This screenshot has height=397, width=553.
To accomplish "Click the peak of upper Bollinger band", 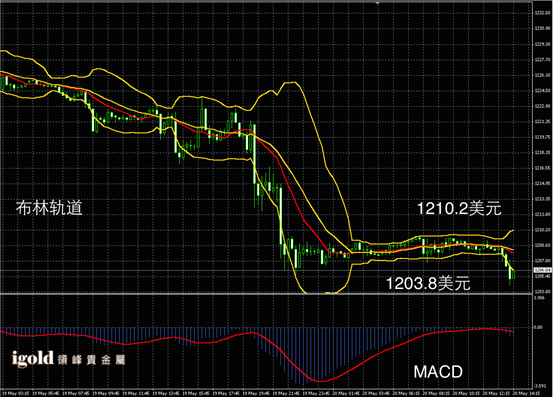I will pyautogui.click(x=291, y=83).
